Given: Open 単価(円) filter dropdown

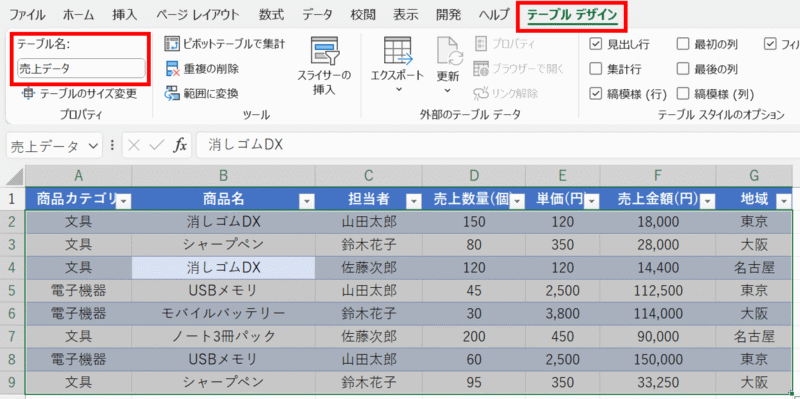Looking at the screenshot, I should [591, 202].
